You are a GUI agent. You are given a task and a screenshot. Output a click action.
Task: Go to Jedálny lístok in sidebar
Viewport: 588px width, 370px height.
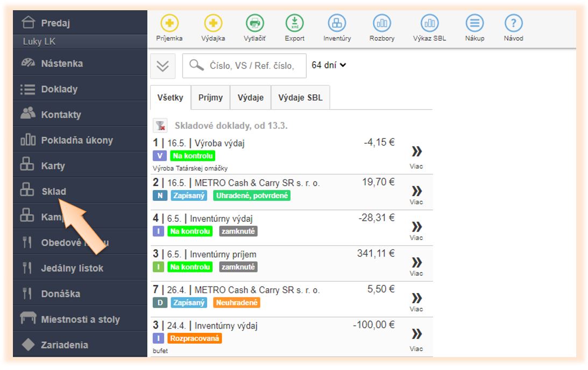click(72, 268)
